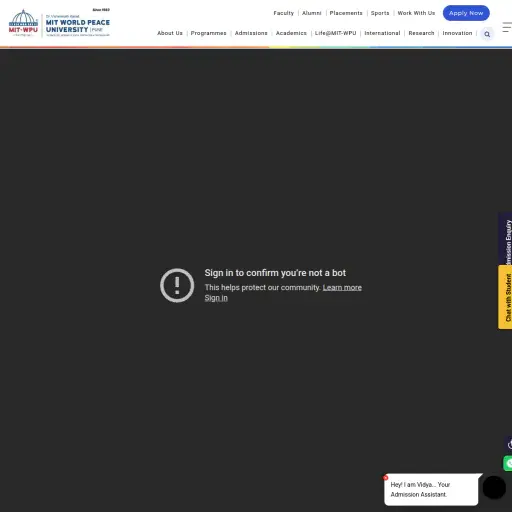Open the search magnifier icon
The image size is (512, 512).
pyautogui.click(x=487, y=34)
